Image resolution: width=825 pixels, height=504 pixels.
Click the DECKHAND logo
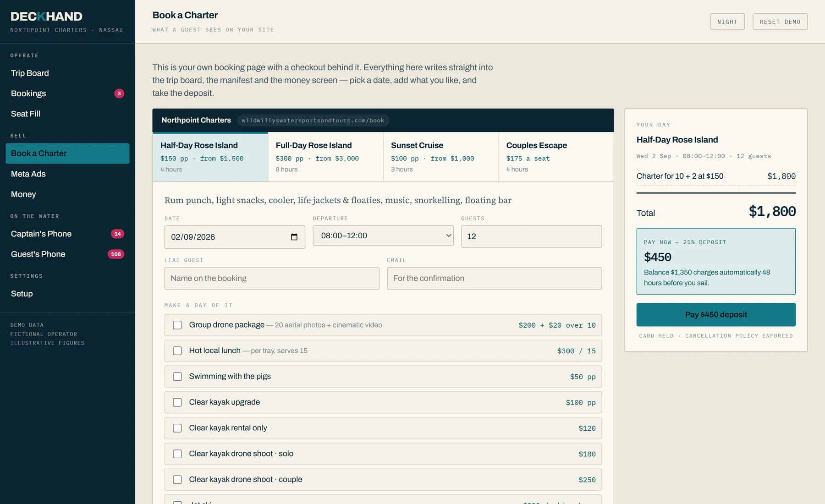click(46, 16)
